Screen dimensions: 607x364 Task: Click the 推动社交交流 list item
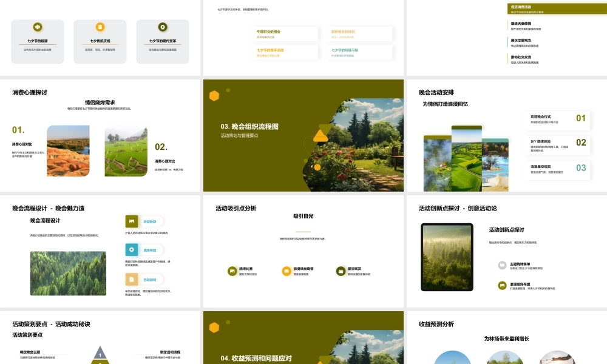pyautogui.click(x=524, y=59)
